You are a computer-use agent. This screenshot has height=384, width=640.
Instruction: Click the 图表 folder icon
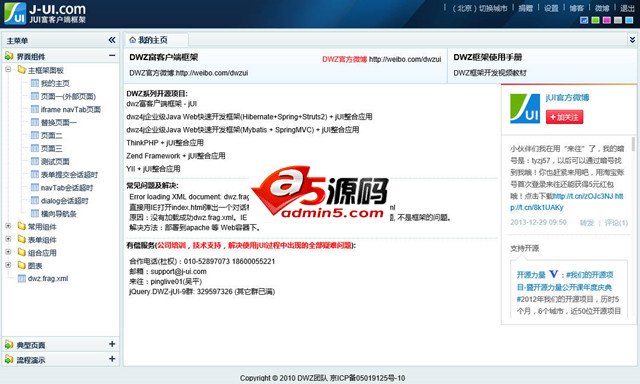(x=22, y=265)
